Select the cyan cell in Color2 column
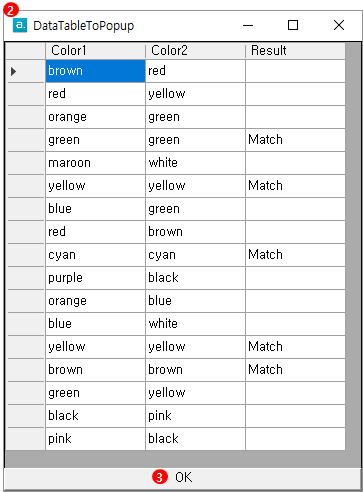The width and height of the screenshot is (363, 492). click(x=195, y=255)
